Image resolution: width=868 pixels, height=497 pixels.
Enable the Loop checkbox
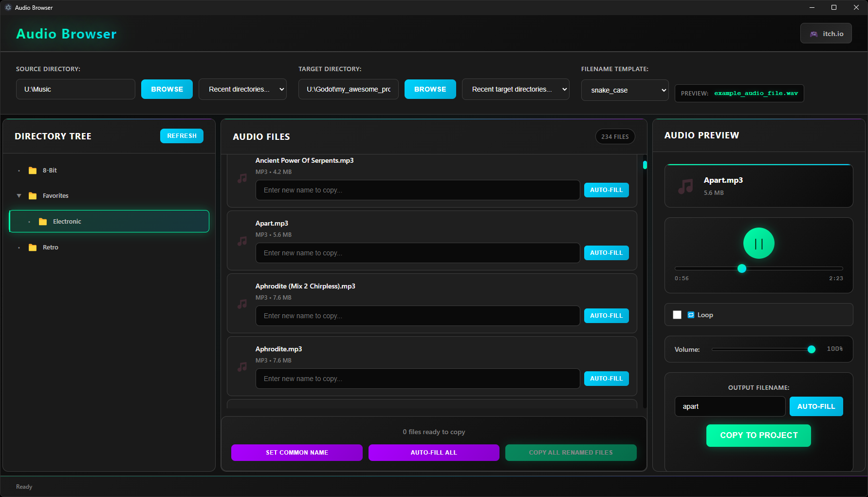[677, 315]
